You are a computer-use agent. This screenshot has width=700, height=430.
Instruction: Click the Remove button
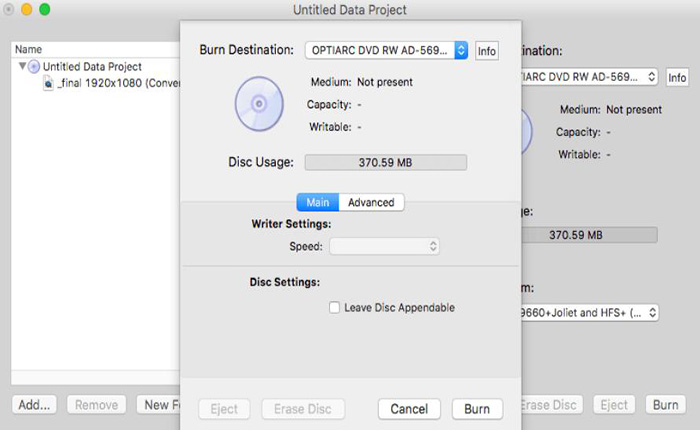click(x=96, y=405)
